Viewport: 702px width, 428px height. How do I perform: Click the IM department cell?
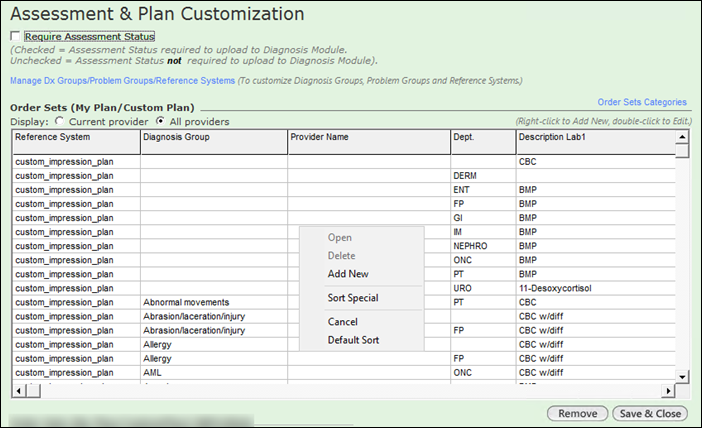point(484,232)
